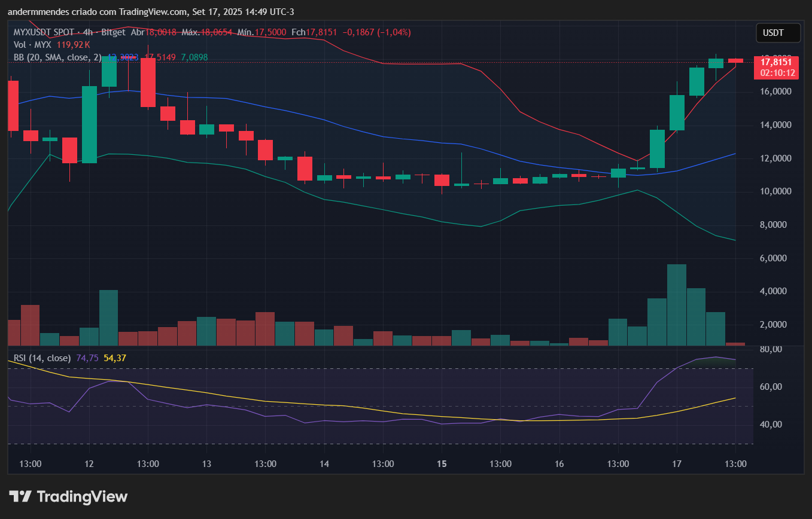Click the last red candle at current price
Image resolution: width=812 pixels, height=519 pixels.
735,60
